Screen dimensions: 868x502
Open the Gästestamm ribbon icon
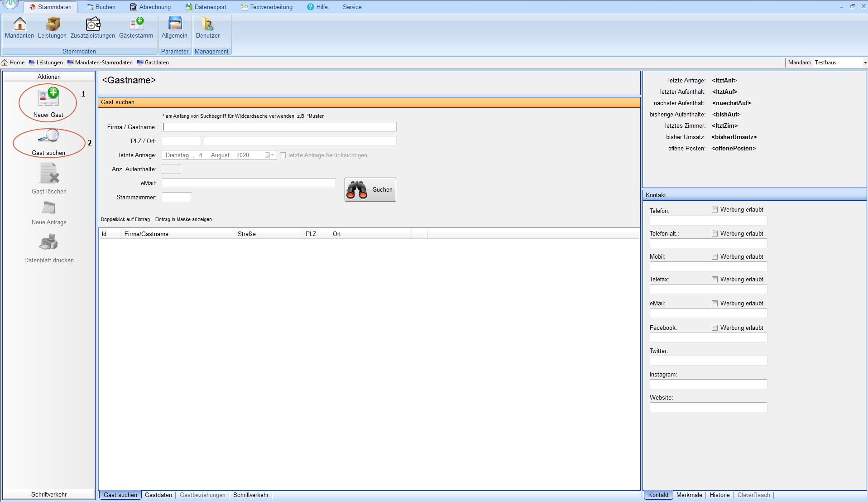[136, 28]
